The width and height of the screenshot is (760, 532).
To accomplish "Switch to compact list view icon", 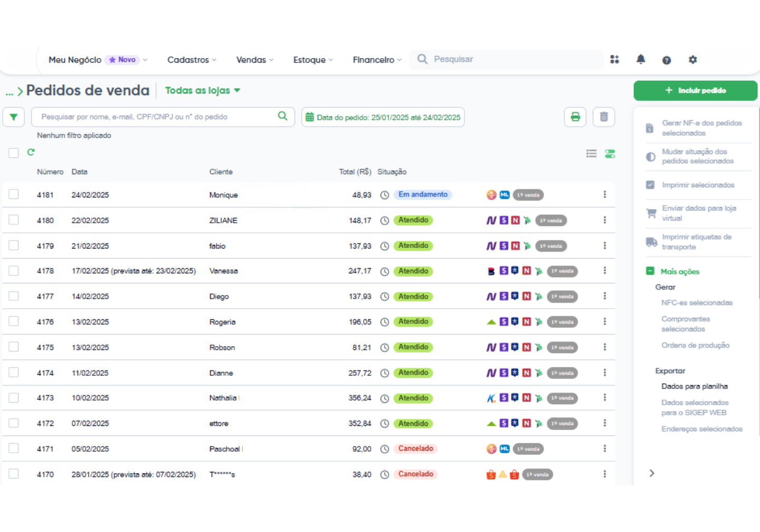I will 591,154.
